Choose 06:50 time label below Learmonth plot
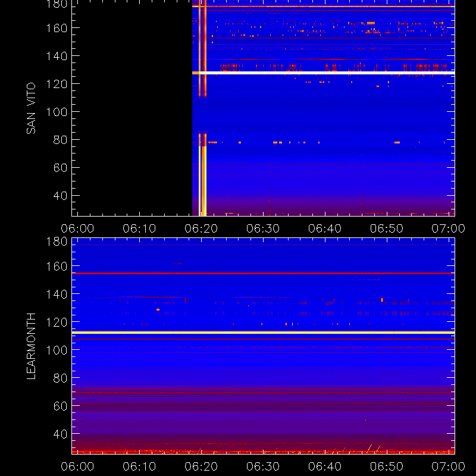The width and height of the screenshot is (476, 476). point(386,466)
